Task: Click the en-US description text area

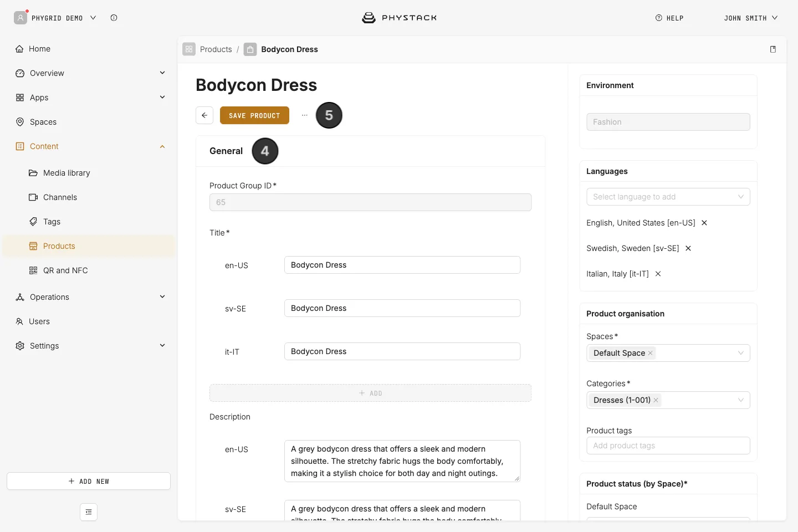Action: click(402, 461)
